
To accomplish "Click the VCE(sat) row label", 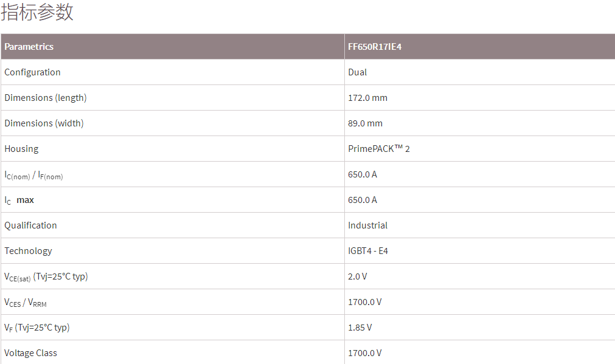I will 46,277.
